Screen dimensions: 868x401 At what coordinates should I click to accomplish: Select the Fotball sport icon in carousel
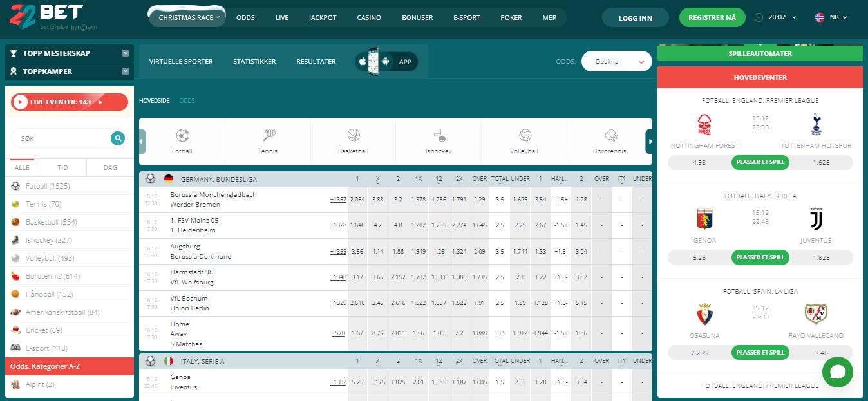(x=182, y=136)
